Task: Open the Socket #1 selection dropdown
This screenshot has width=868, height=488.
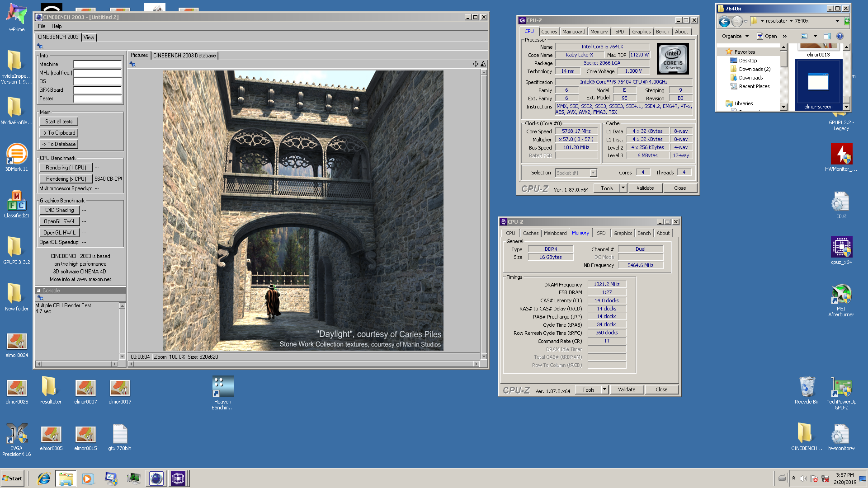Action: pyautogui.click(x=593, y=173)
